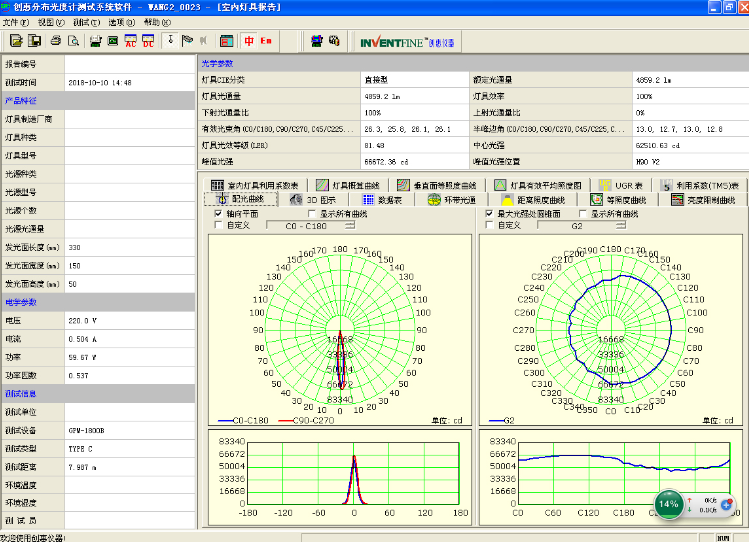The width and height of the screenshot is (749, 542).
Task: Switch to the 等照度曲线 tab
Action: click(x=618, y=200)
